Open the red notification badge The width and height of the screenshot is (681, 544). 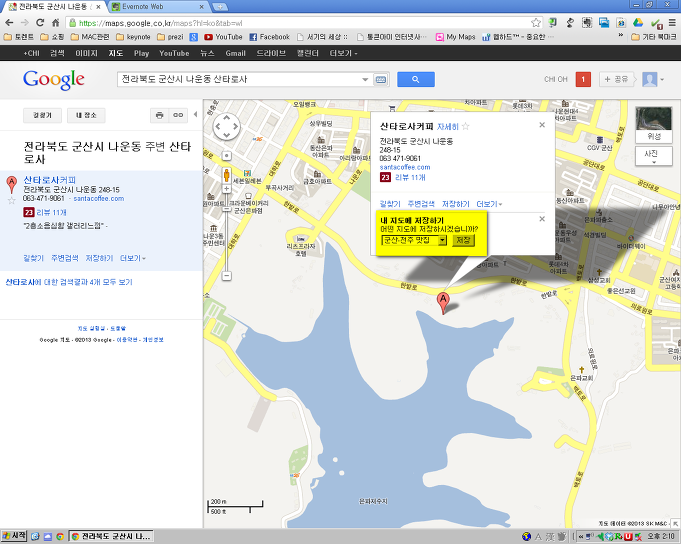[583, 79]
